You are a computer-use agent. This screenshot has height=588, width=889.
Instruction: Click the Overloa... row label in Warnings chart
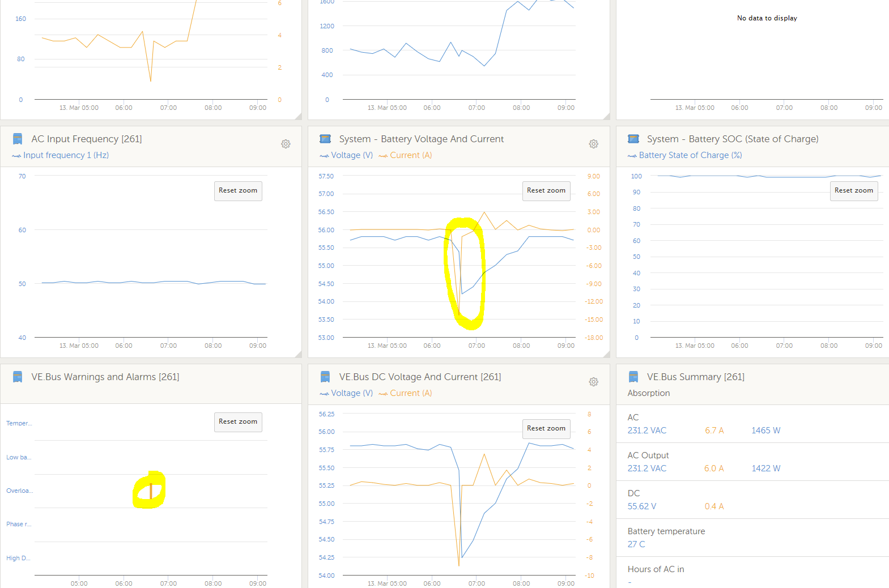pyautogui.click(x=19, y=491)
